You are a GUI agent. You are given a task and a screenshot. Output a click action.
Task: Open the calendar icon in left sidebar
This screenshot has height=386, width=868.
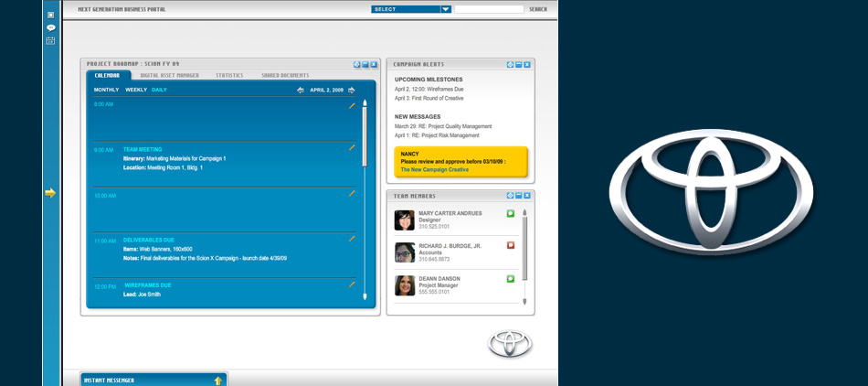pyautogui.click(x=51, y=40)
